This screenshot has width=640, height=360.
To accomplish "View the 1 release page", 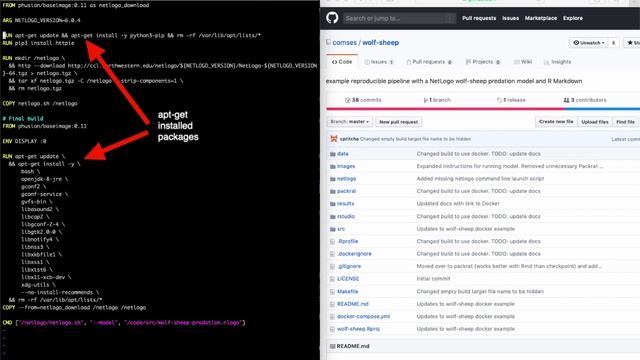I will pos(511,100).
